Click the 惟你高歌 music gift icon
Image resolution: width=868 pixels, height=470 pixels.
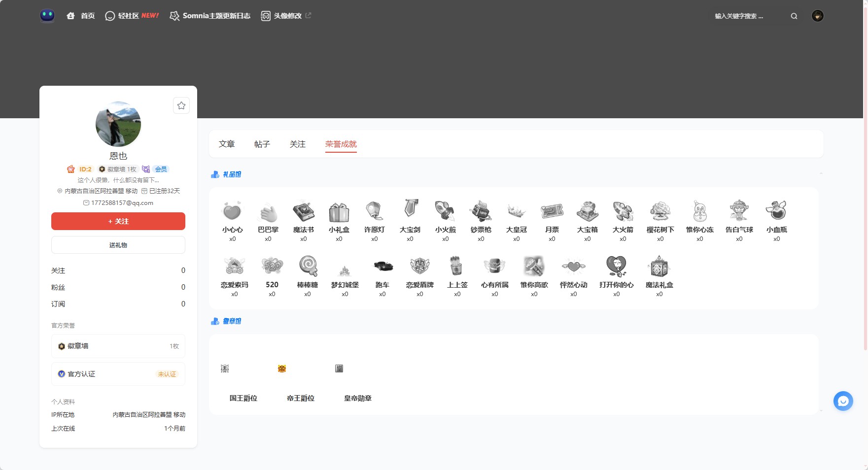click(x=534, y=266)
